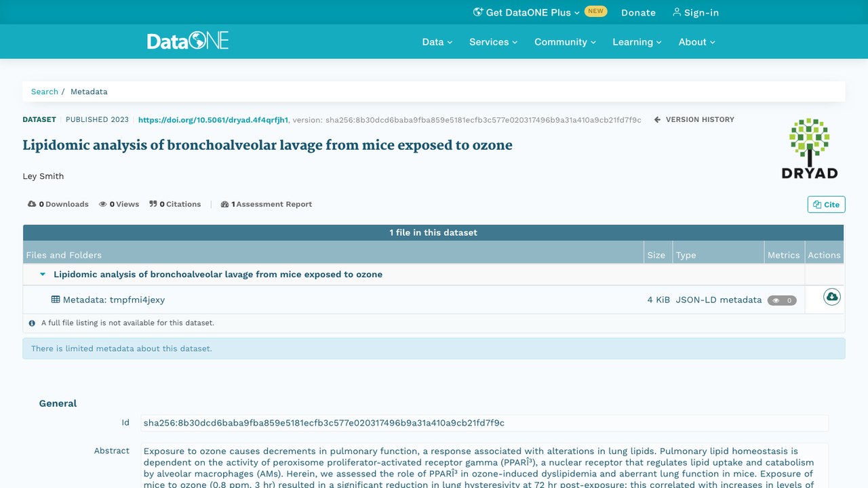The image size is (868, 488).
Task: Click the JSON-LD metadata type cell
Action: point(718,300)
